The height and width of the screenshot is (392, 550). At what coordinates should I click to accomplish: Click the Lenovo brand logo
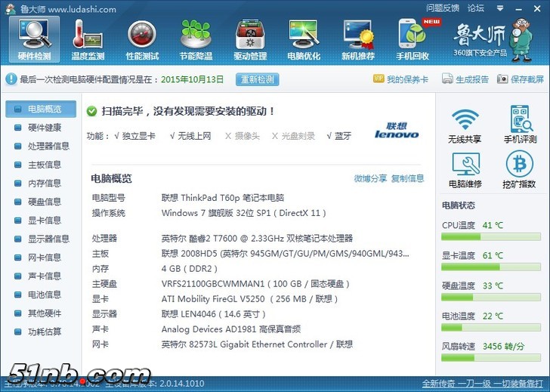coord(397,130)
